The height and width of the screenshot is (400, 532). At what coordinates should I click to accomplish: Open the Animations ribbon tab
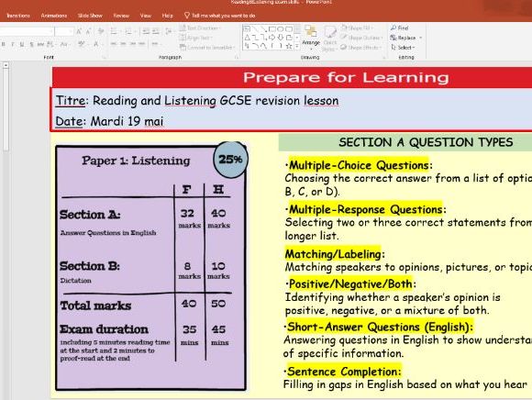pyautogui.click(x=53, y=16)
